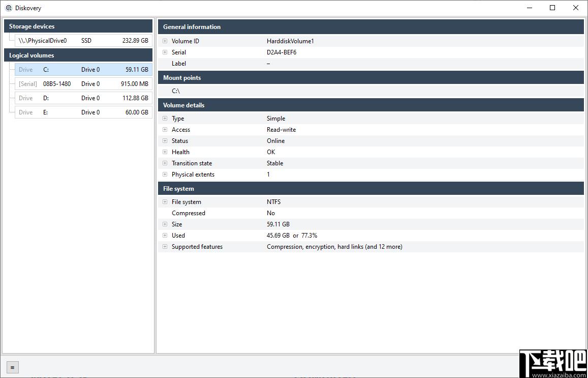Expand the Health OK row
The height and width of the screenshot is (378, 588).
(165, 152)
